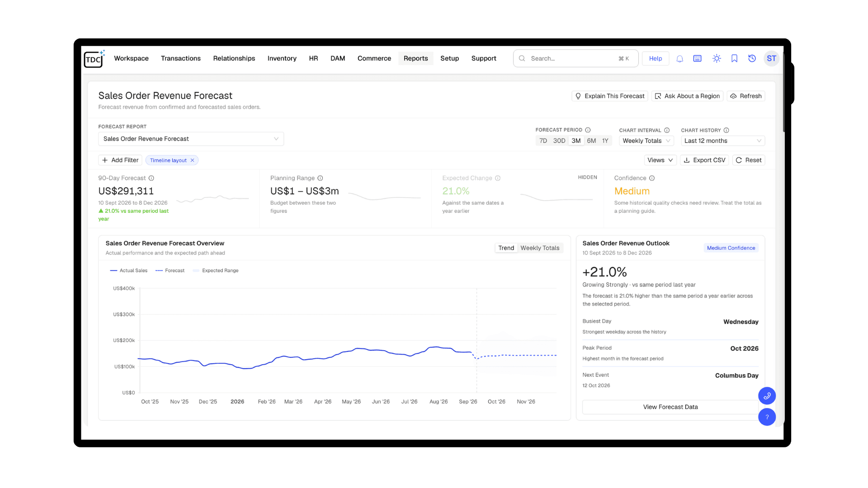Click the 90-Day Forecast info icon
868x488 pixels.
tap(151, 178)
